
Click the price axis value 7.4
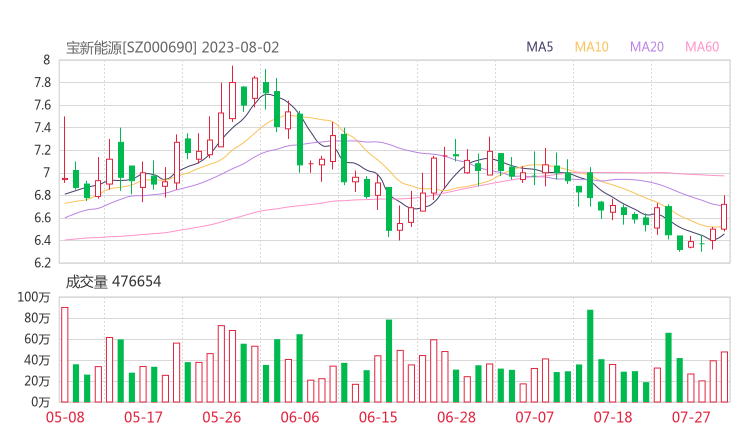tap(42, 127)
